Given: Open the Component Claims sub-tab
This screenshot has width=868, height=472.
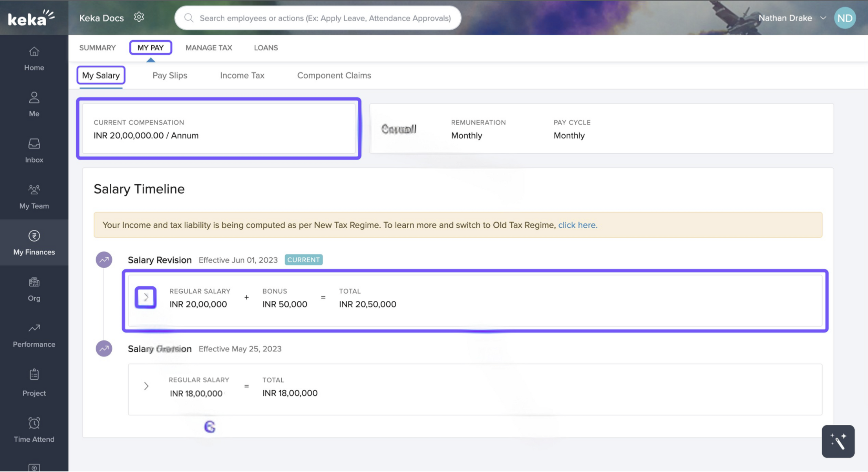Looking at the screenshot, I should coord(334,75).
